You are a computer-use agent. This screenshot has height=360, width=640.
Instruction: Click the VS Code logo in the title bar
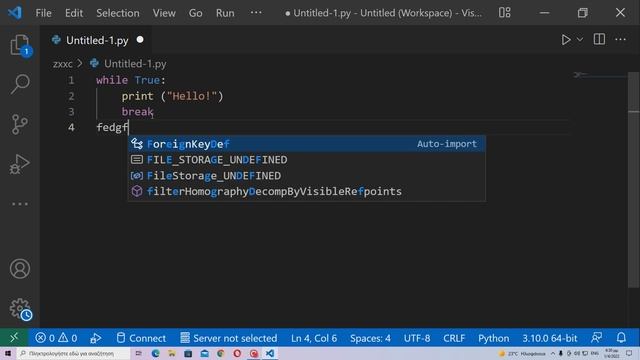(15, 13)
